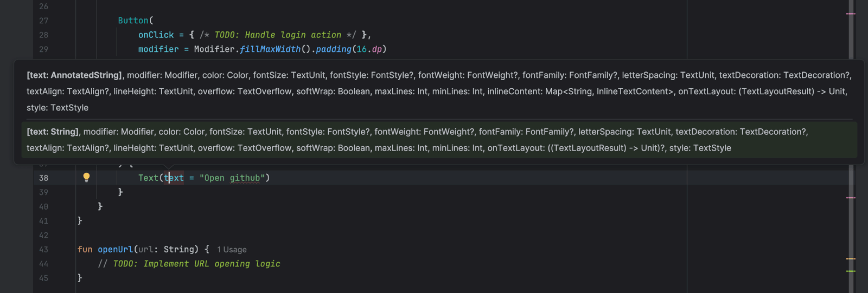Click the underlined word github in string
The width and height of the screenshot is (868, 293).
pyautogui.click(x=245, y=178)
